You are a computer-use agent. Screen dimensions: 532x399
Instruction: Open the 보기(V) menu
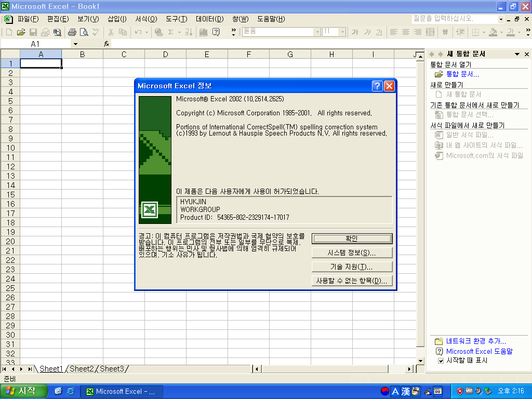[88, 19]
